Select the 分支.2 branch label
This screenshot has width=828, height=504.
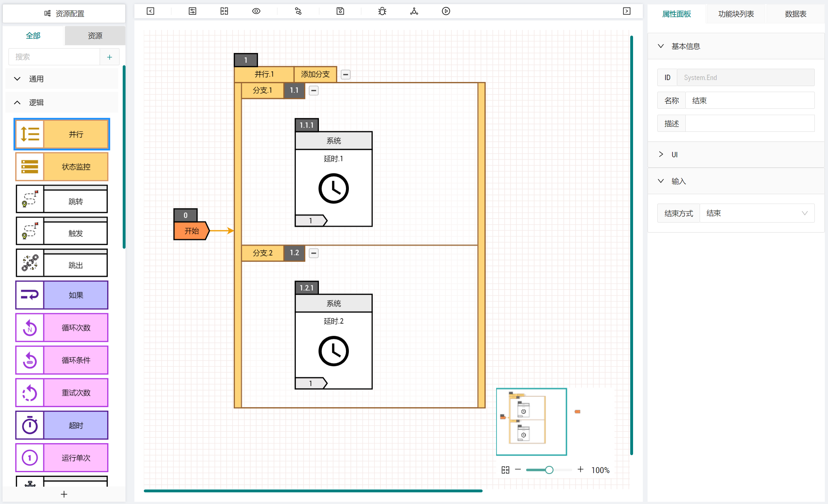coord(262,253)
